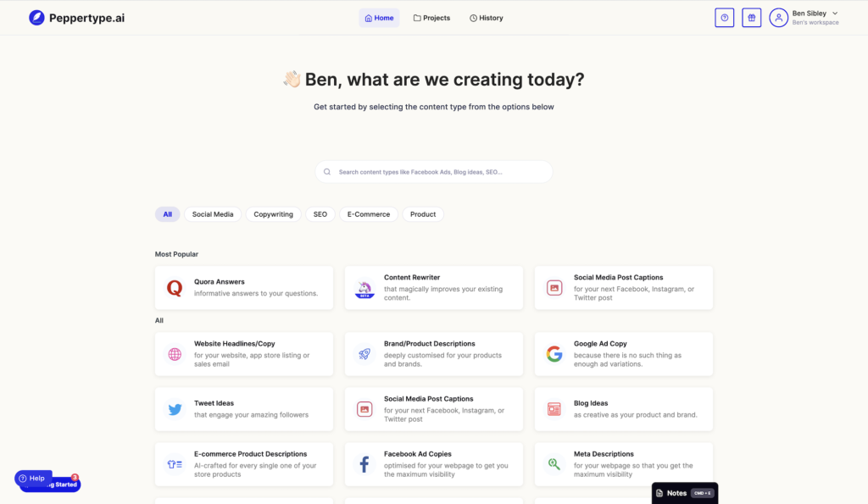This screenshot has width=868, height=504.
Task: Click the Ben's workspace label
Action: click(x=815, y=23)
